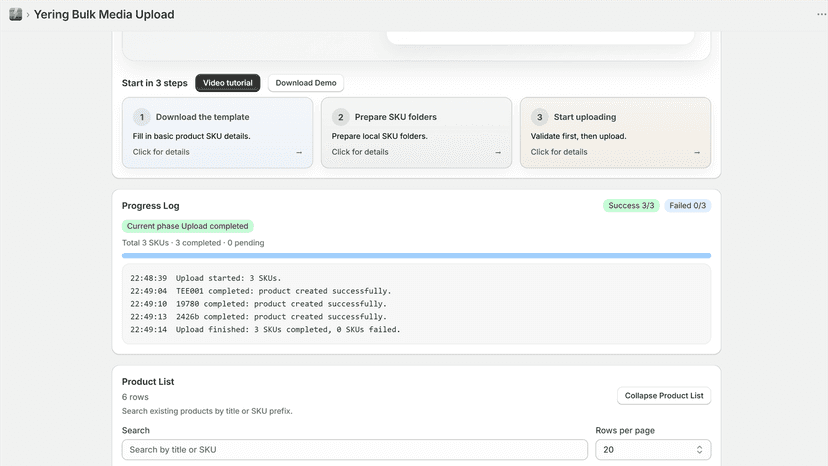Click the step 3 number badge
828x466 pixels.
point(539,117)
